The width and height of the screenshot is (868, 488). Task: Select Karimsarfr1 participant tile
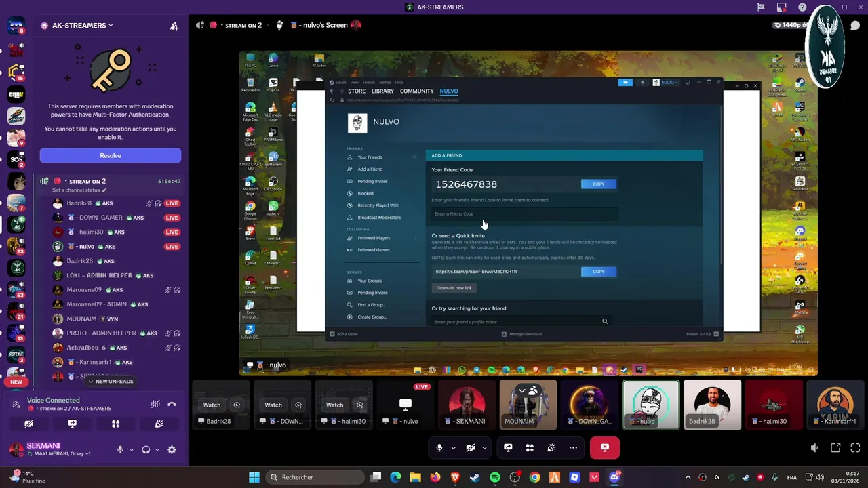coord(835,405)
